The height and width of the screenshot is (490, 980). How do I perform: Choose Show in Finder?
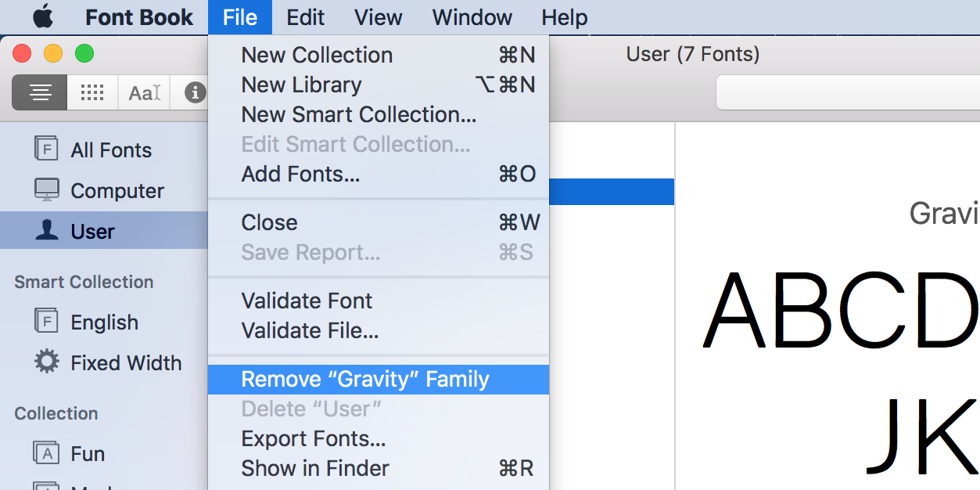coord(314,468)
